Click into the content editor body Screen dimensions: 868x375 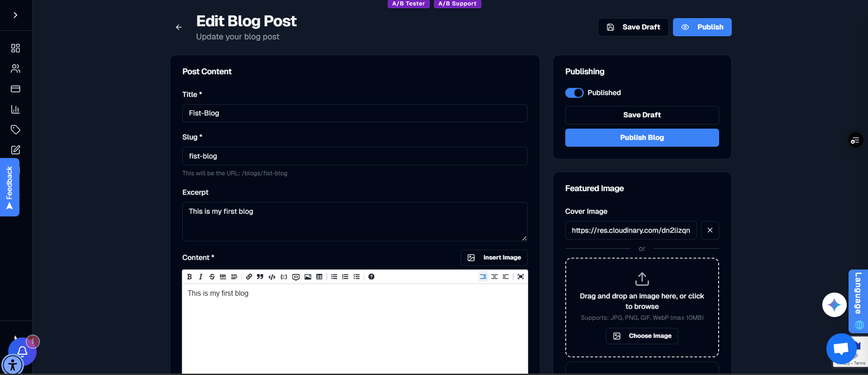(x=355, y=329)
